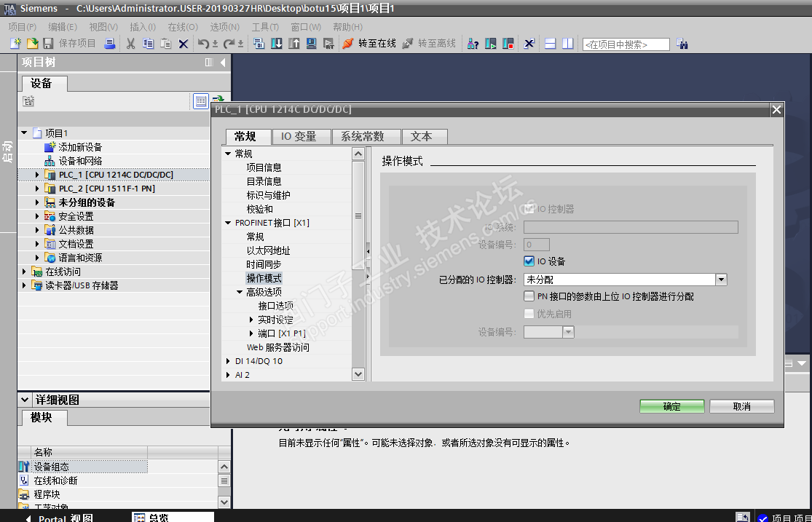The height and width of the screenshot is (522, 812).
Task: Collapse the 常规 tree node in dialog
Action: 228,154
